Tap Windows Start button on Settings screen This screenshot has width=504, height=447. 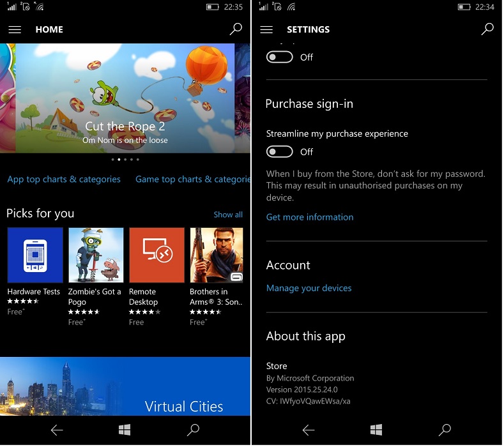pyautogui.click(x=376, y=430)
